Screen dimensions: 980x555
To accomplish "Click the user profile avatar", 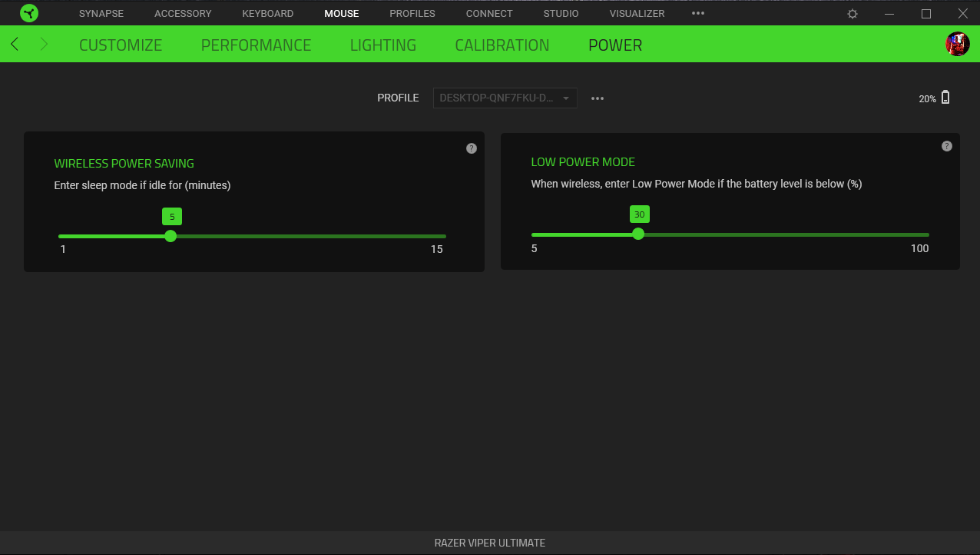I will [x=957, y=45].
